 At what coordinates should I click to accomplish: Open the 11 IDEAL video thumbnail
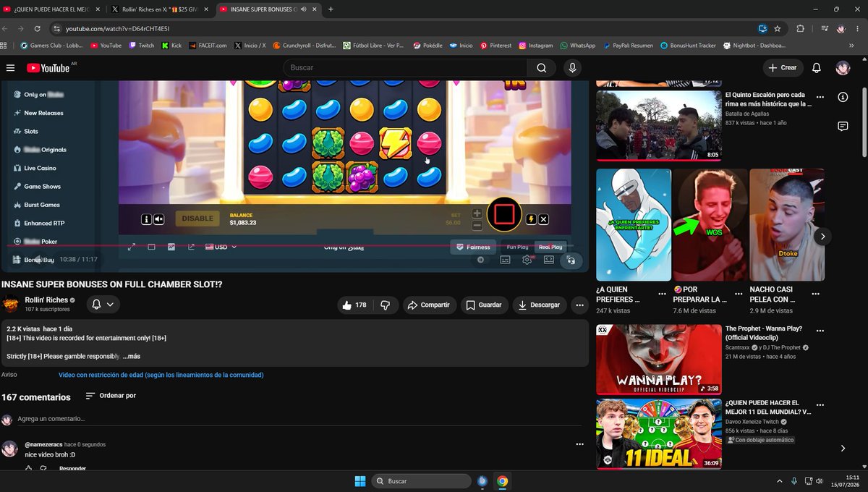tap(659, 433)
